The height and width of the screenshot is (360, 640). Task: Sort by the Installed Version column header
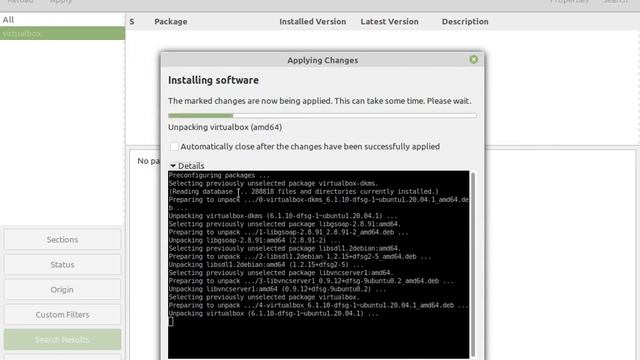pos(313,22)
